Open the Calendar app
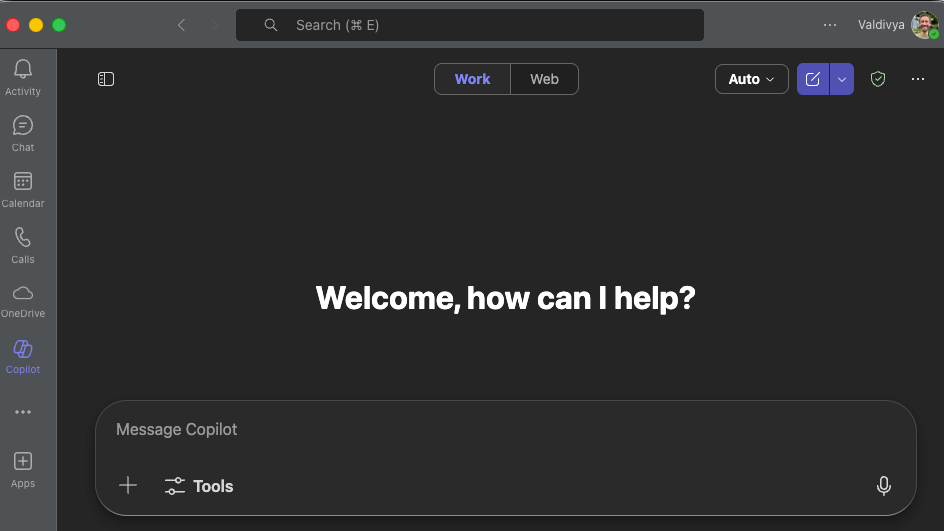Viewport: 944px width, 531px height. click(x=23, y=189)
